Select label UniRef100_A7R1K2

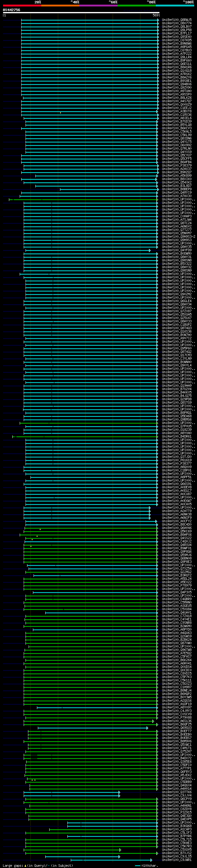pyautogui.click(x=176, y=74)
